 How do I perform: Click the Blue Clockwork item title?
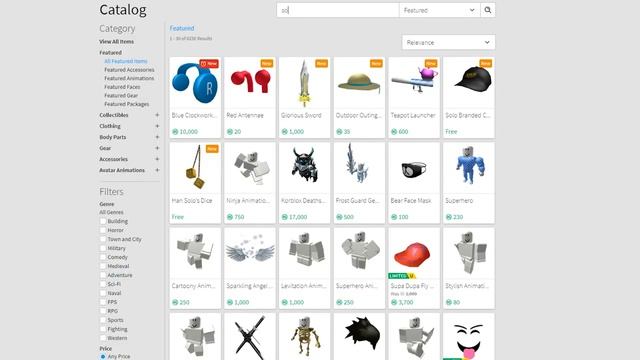click(195, 116)
